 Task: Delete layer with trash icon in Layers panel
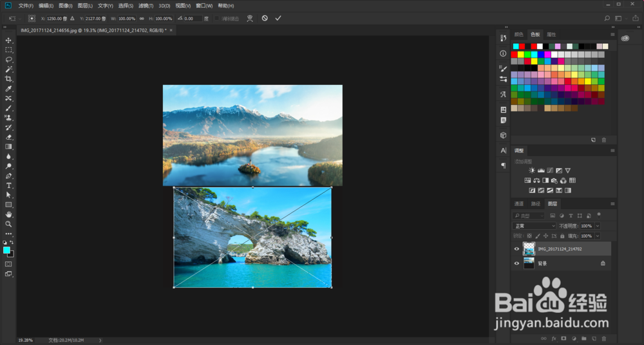pyautogui.click(x=604, y=339)
